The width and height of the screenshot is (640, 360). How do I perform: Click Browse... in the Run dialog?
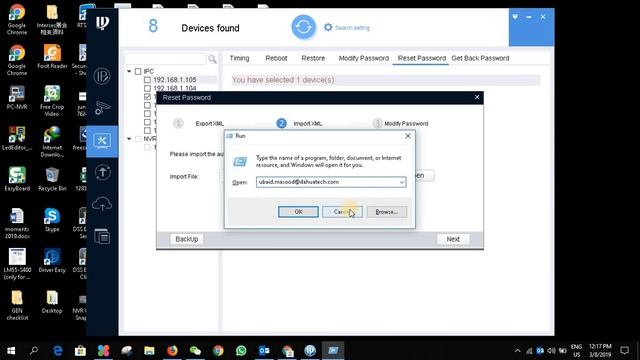pyautogui.click(x=387, y=212)
